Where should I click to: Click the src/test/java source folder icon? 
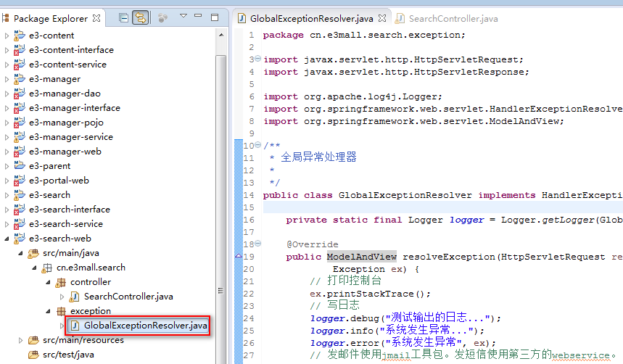[x=33, y=355]
